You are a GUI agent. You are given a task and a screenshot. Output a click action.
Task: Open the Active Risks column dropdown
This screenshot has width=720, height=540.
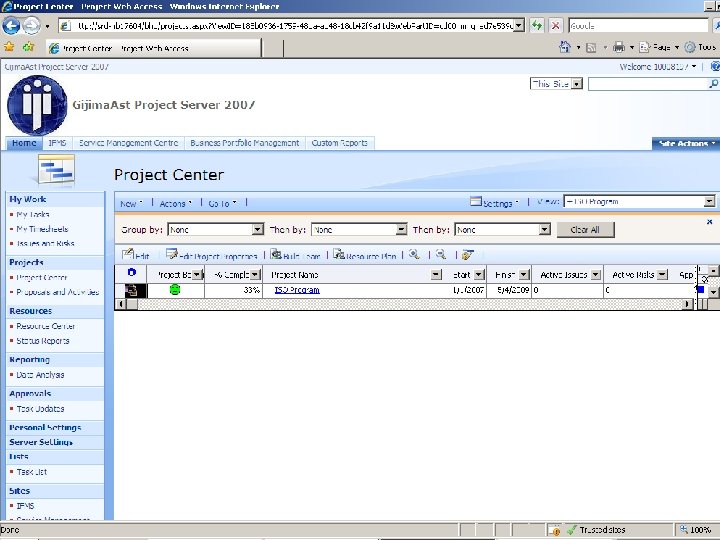(662, 275)
